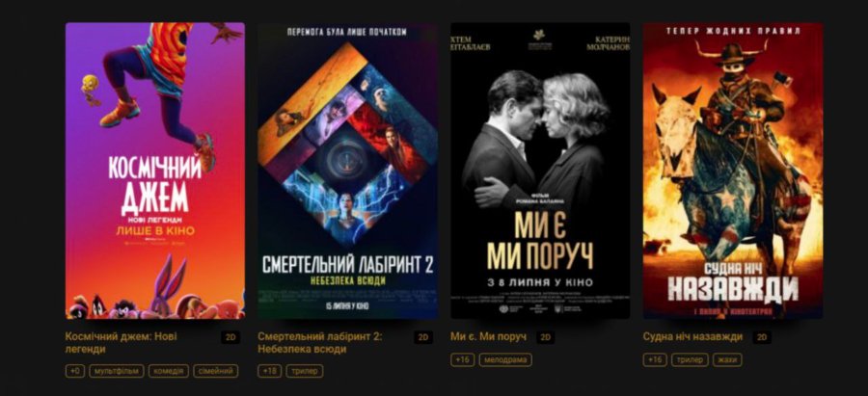Screen dimensions: 868x396
Task: Click Смертельний лабіринт 2: Небезпека всюди title
Action: coord(320,343)
